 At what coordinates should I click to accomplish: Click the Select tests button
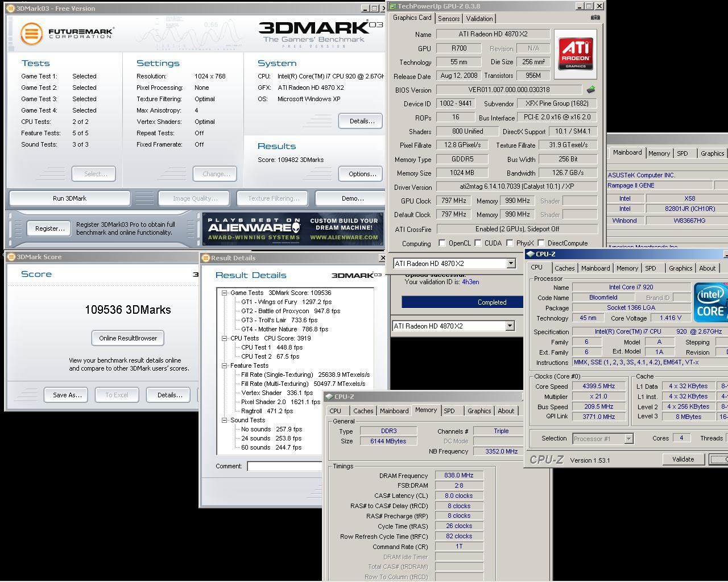tap(94, 174)
